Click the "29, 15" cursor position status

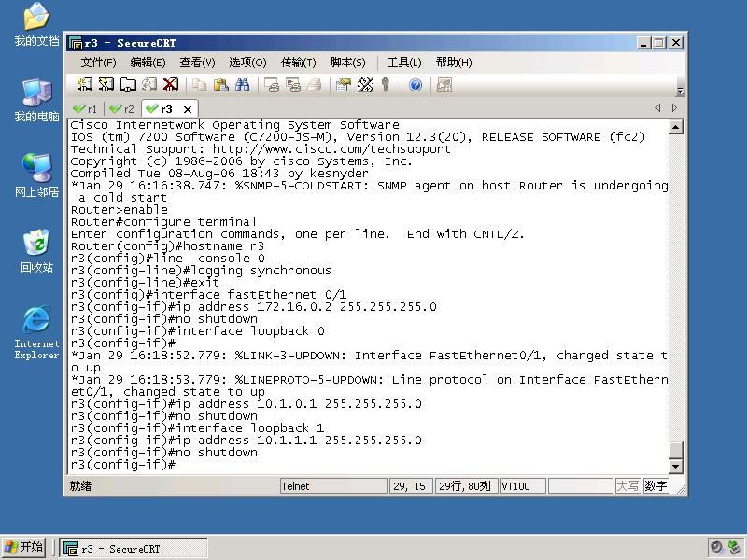[x=411, y=486]
